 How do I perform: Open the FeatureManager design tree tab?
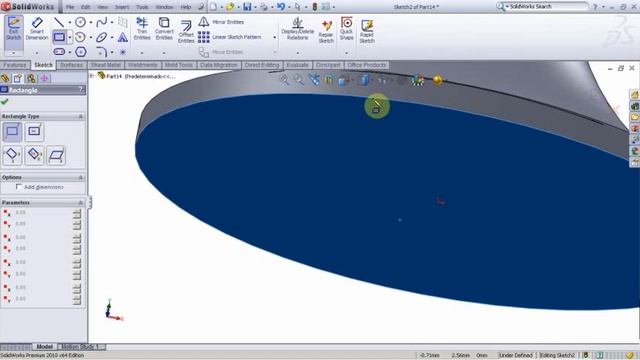5,78
